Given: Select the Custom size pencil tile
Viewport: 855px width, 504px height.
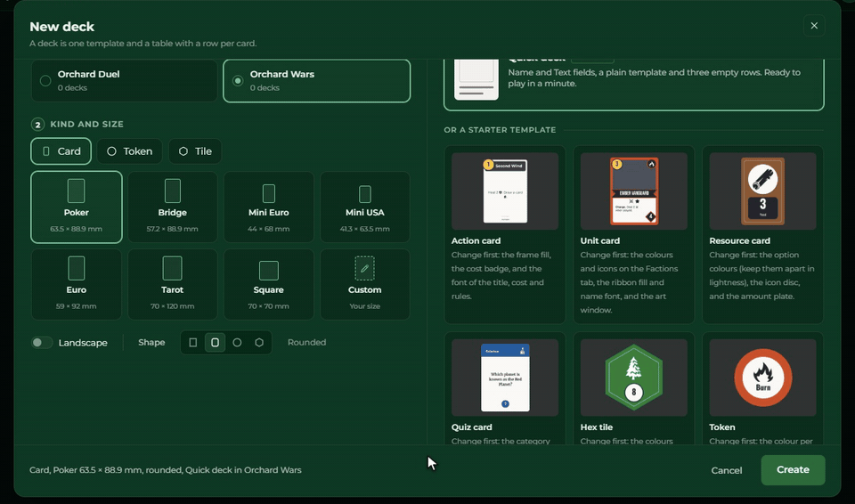Looking at the screenshot, I should coord(365,284).
